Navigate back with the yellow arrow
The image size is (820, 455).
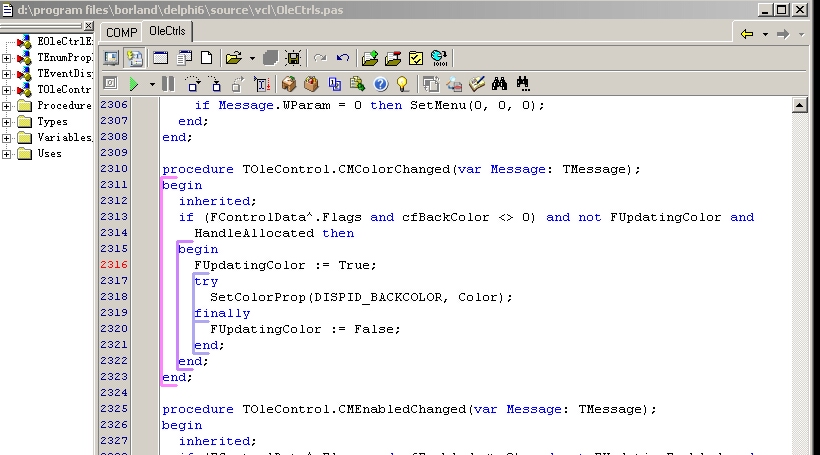[x=747, y=33]
